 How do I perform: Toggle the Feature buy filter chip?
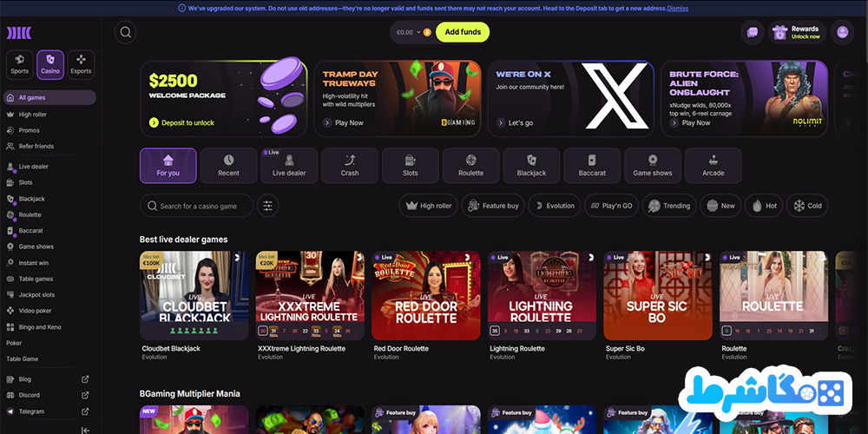pos(493,206)
